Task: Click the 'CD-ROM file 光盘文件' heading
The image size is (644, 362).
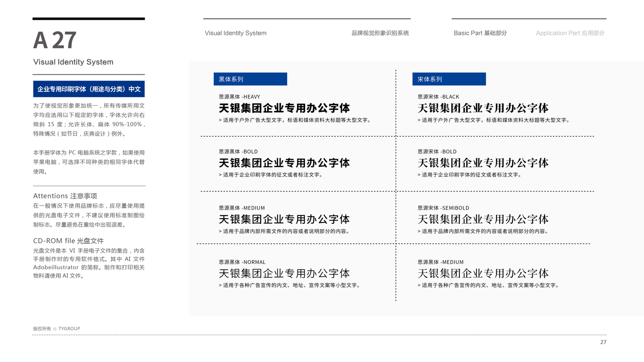Action: [68, 240]
